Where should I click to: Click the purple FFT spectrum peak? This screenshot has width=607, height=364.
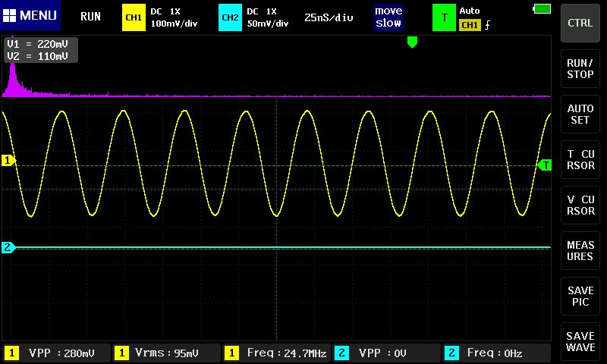click(x=13, y=80)
